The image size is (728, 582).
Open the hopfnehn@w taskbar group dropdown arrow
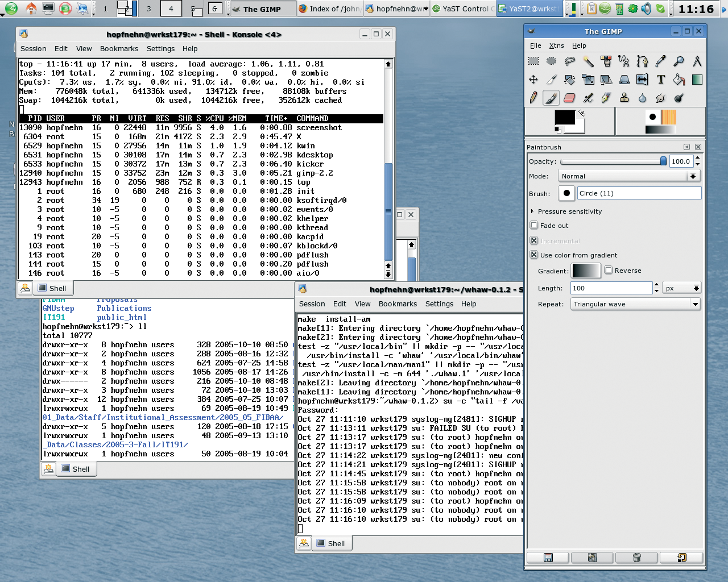pyautogui.click(x=426, y=9)
